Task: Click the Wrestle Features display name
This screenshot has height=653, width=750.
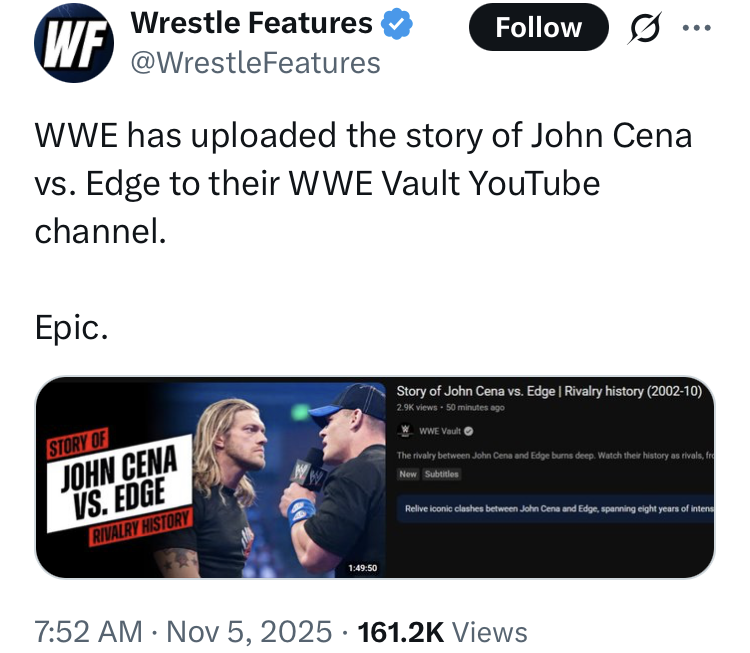Action: pos(251,22)
